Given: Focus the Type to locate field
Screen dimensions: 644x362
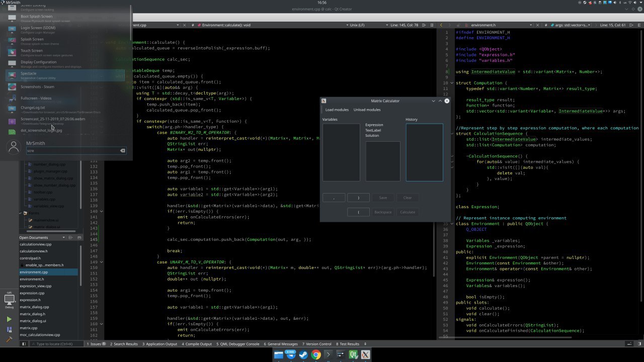Looking at the screenshot, I should [57, 344].
